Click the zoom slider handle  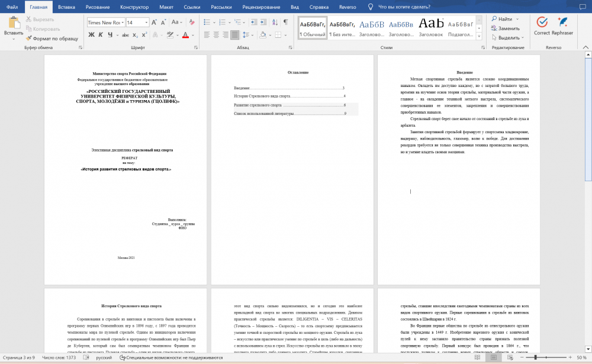point(535,357)
